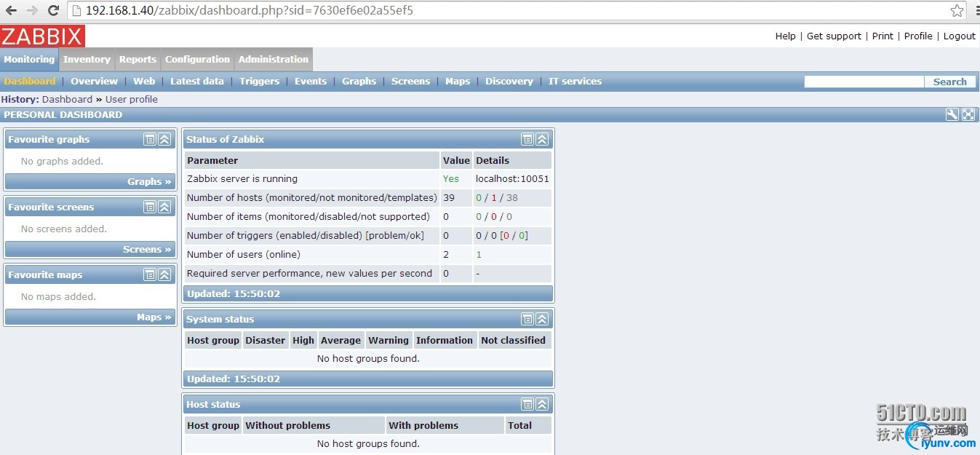Screen dimensions: 980x455
Task: Click the browser address bar URL
Action: pyautogui.click(x=250, y=11)
